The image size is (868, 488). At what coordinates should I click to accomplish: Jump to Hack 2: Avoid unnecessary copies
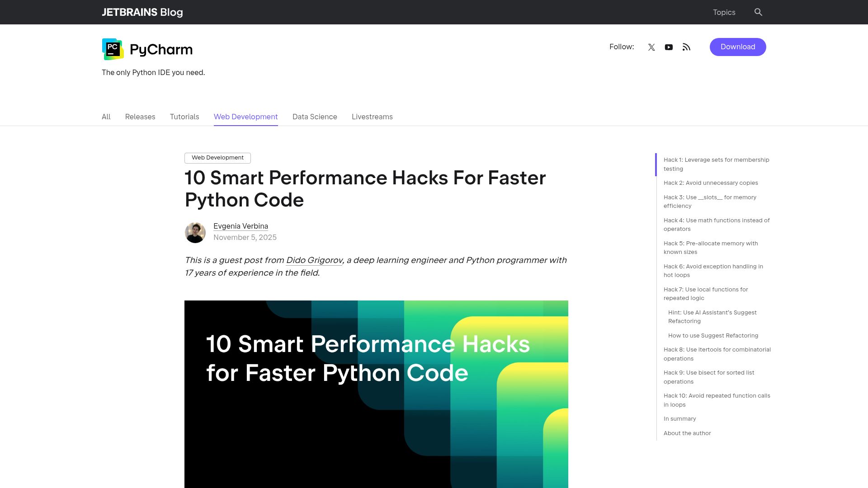[711, 183]
